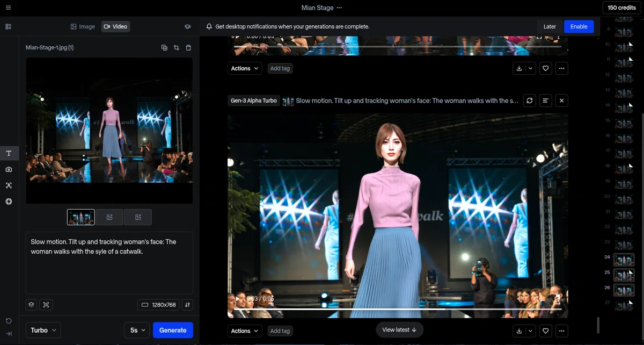Play the lower video preview

coord(237,299)
